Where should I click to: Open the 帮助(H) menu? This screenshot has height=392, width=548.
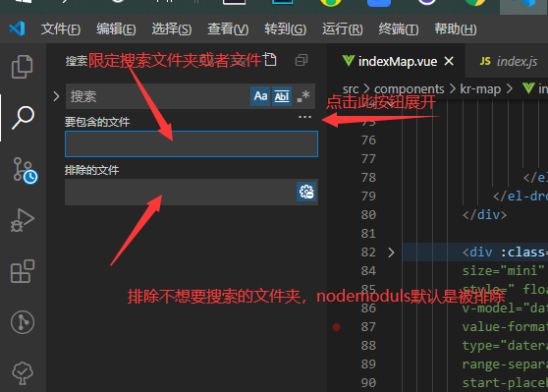tap(456, 29)
